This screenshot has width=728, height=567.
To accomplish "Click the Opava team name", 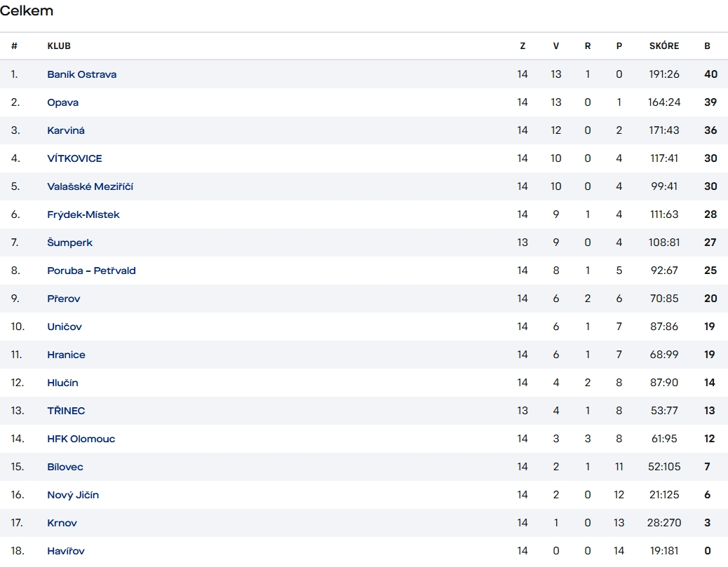I will pos(62,102).
